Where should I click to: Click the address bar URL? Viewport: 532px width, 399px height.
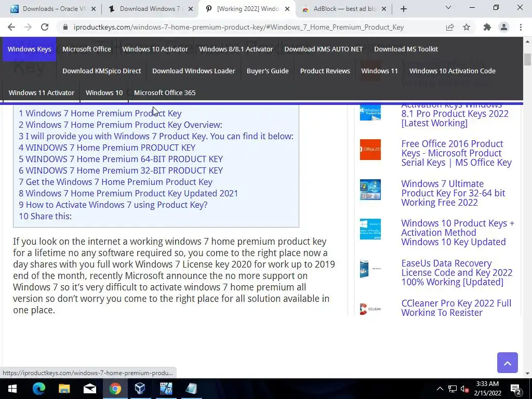pos(238,27)
